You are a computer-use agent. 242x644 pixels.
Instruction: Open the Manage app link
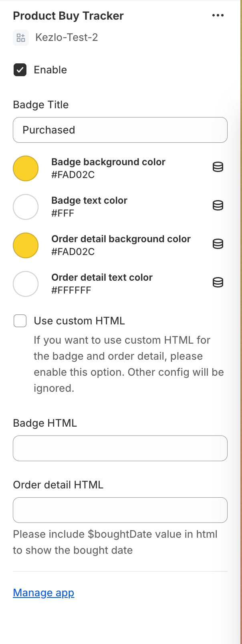pyautogui.click(x=43, y=593)
